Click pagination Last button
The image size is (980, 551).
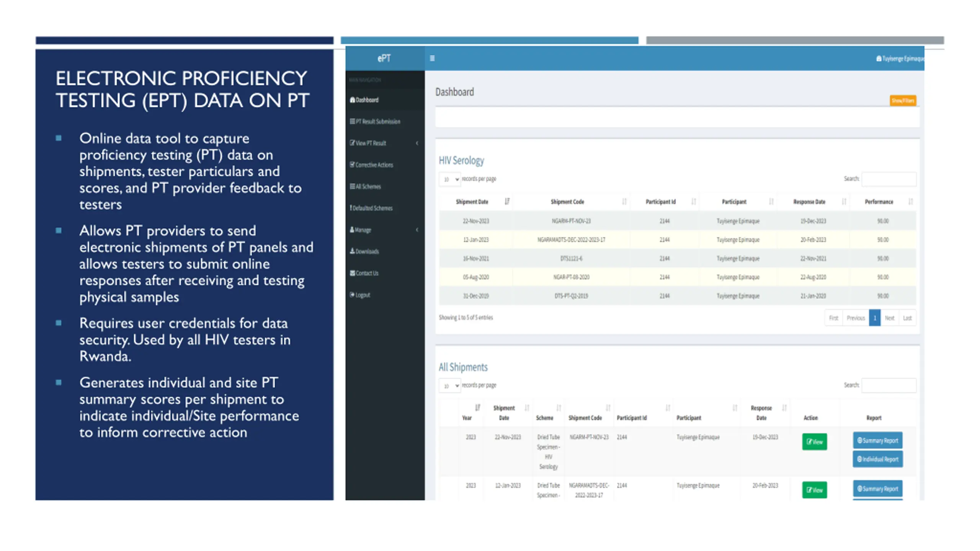coord(907,318)
